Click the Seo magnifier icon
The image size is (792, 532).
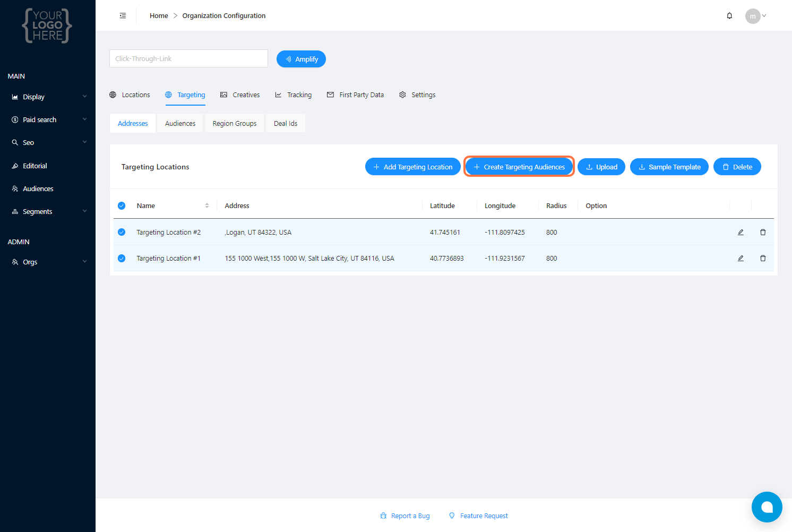(x=15, y=143)
